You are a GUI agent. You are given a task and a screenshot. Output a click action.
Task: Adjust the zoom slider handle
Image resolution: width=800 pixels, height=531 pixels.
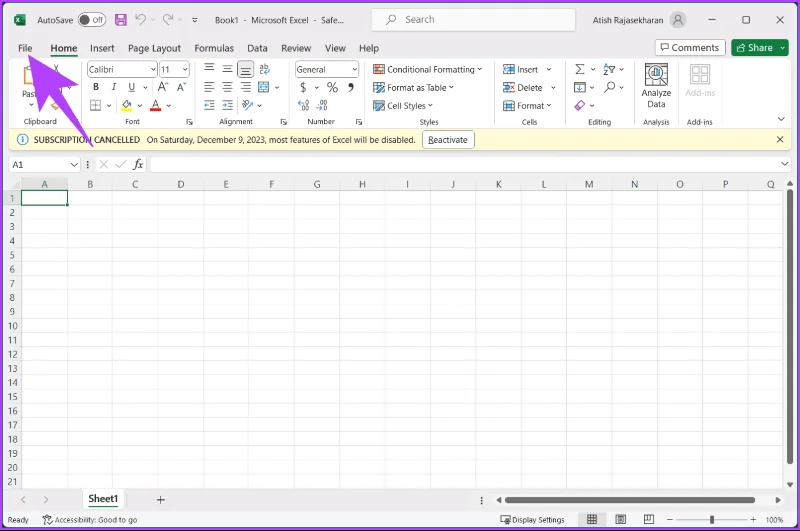coord(711,519)
